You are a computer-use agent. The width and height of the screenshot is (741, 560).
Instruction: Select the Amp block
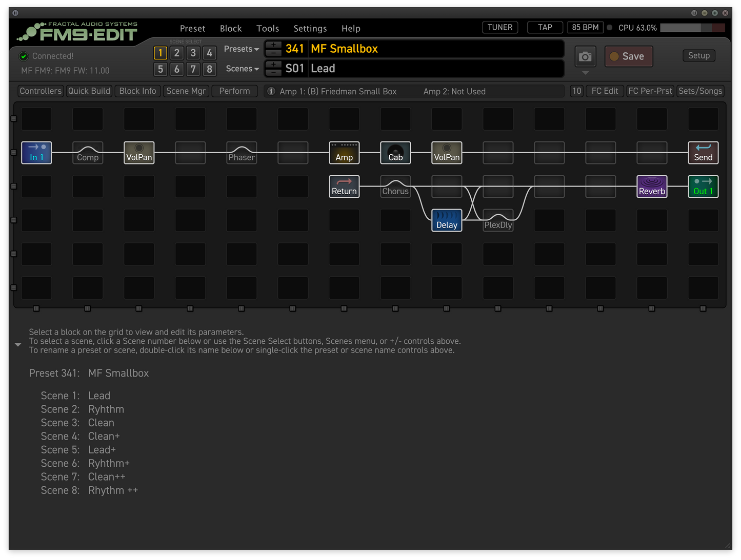pyautogui.click(x=344, y=153)
